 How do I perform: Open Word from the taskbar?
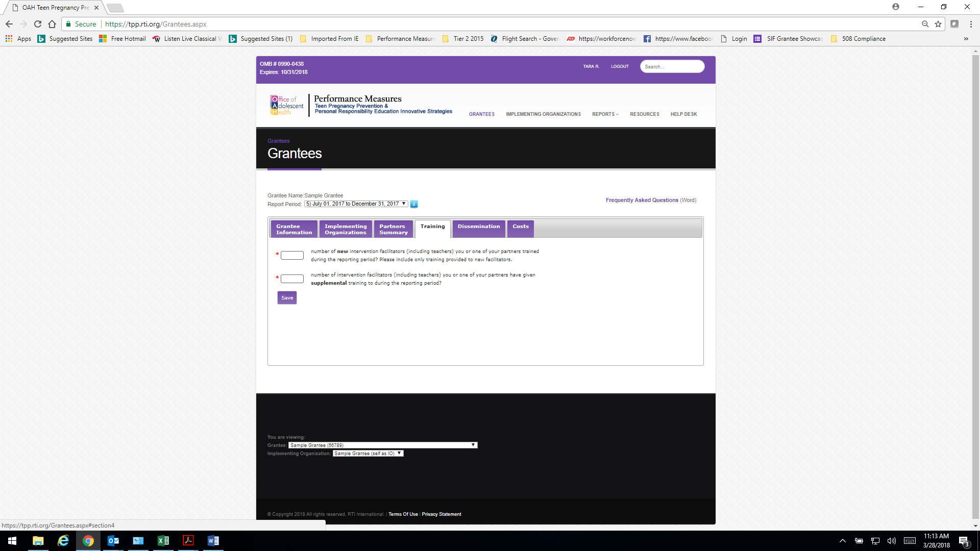[213, 541]
